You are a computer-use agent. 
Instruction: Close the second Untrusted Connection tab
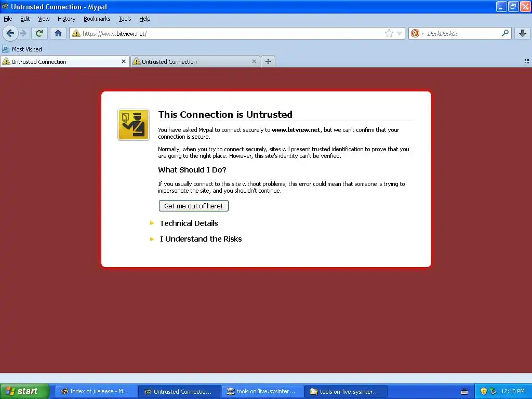coord(254,61)
